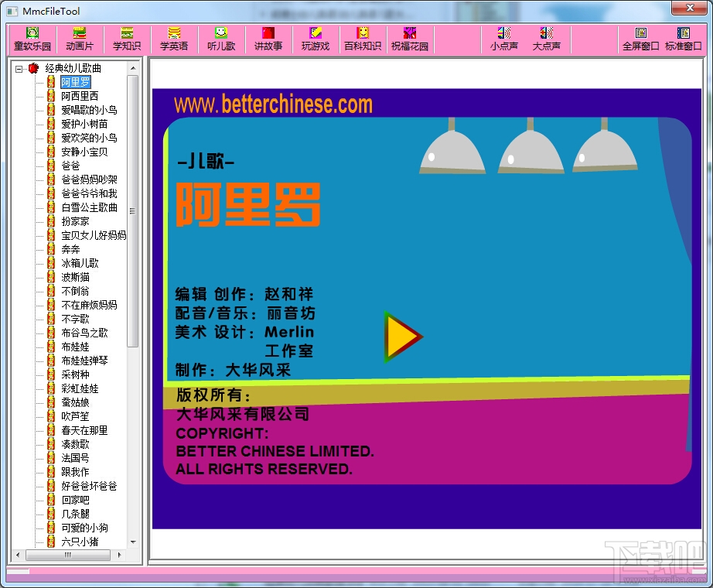The height and width of the screenshot is (588, 713).
Task: Choose the song 春天在那里
Action: click(x=84, y=430)
